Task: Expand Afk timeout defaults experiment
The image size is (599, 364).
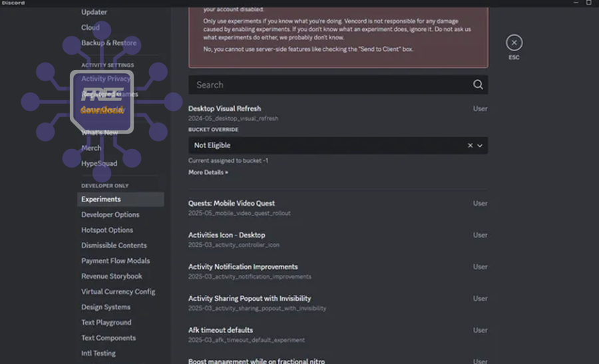Action: click(220, 330)
